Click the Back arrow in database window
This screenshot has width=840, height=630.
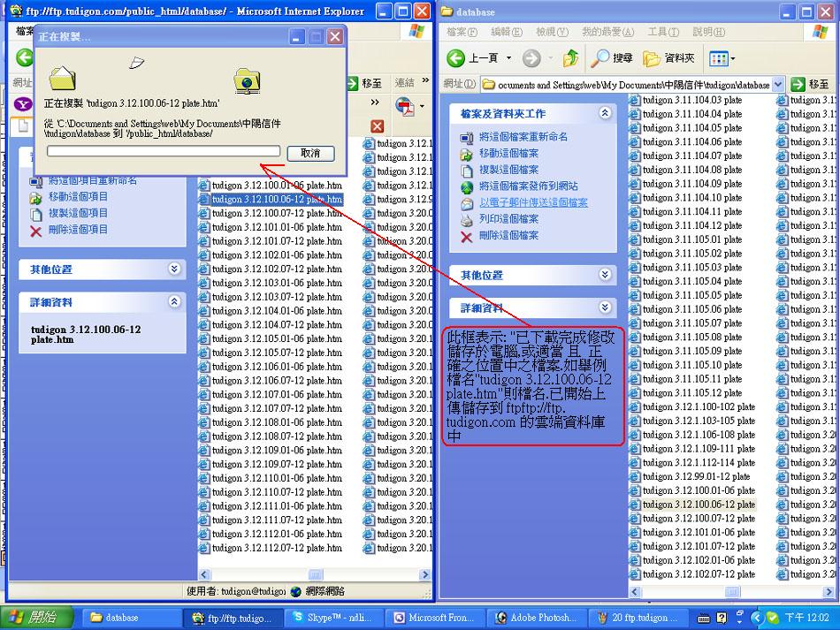[456, 57]
